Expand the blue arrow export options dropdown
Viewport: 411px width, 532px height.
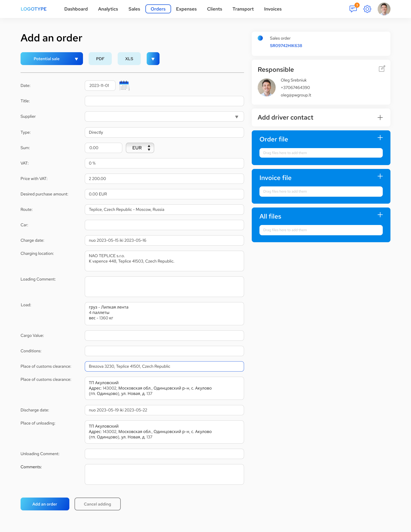pyautogui.click(x=153, y=59)
